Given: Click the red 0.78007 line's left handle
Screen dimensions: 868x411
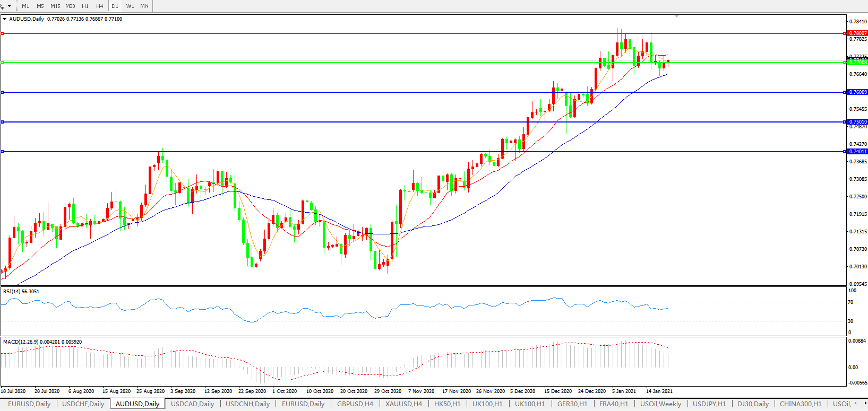Looking at the screenshot, I should (3, 33).
